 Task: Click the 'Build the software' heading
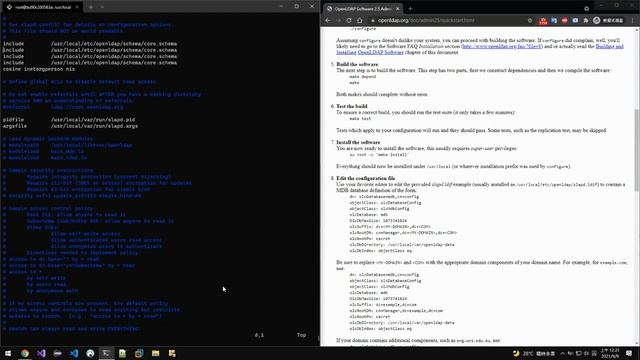[x=357, y=64]
